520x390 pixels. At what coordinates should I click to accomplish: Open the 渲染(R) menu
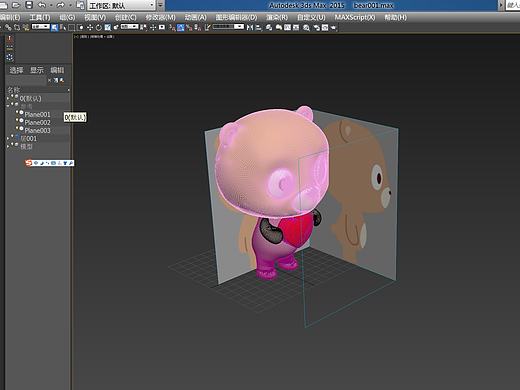coord(277,17)
